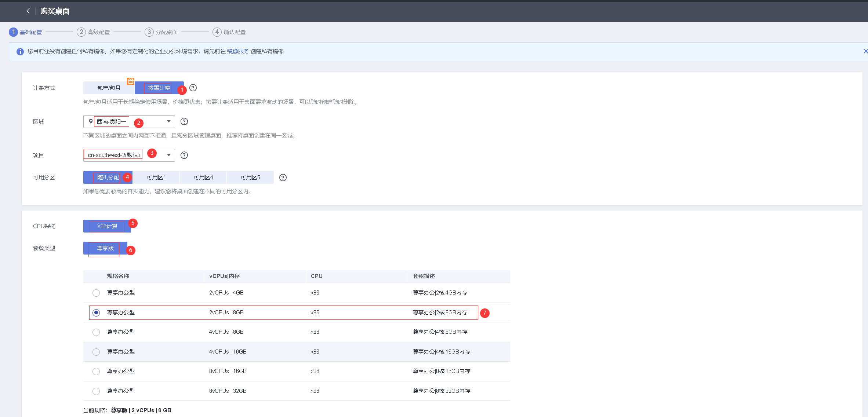Click help icon next to 按需计费
Viewport: 868px width, 417px height.
pyautogui.click(x=193, y=88)
